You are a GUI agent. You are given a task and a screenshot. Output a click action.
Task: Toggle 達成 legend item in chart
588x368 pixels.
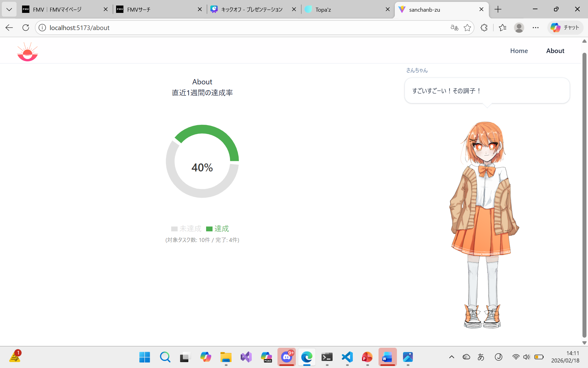click(x=218, y=229)
